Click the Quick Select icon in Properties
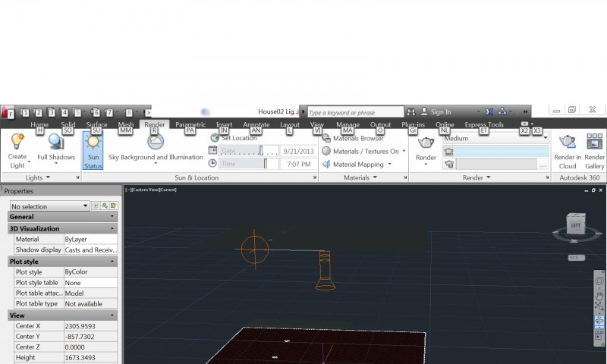The height and width of the screenshot is (364, 607). click(x=113, y=206)
